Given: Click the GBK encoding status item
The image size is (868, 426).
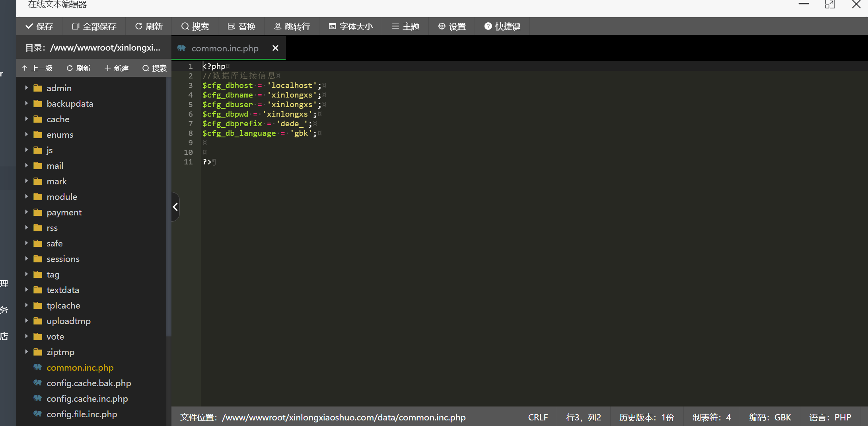Looking at the screenshot, I should point(770,417).
